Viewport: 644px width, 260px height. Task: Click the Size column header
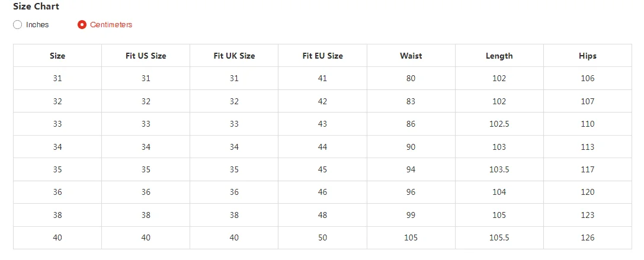tap(57, 56)
